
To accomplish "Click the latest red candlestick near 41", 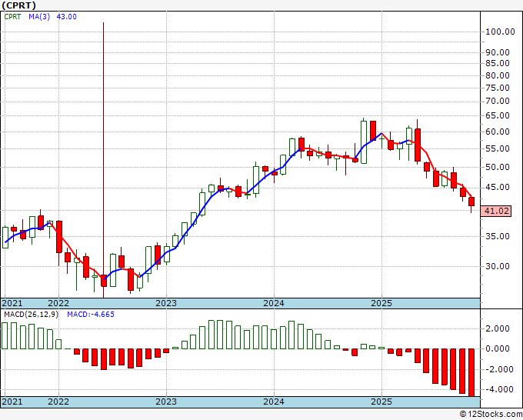I will coord(471,202).
